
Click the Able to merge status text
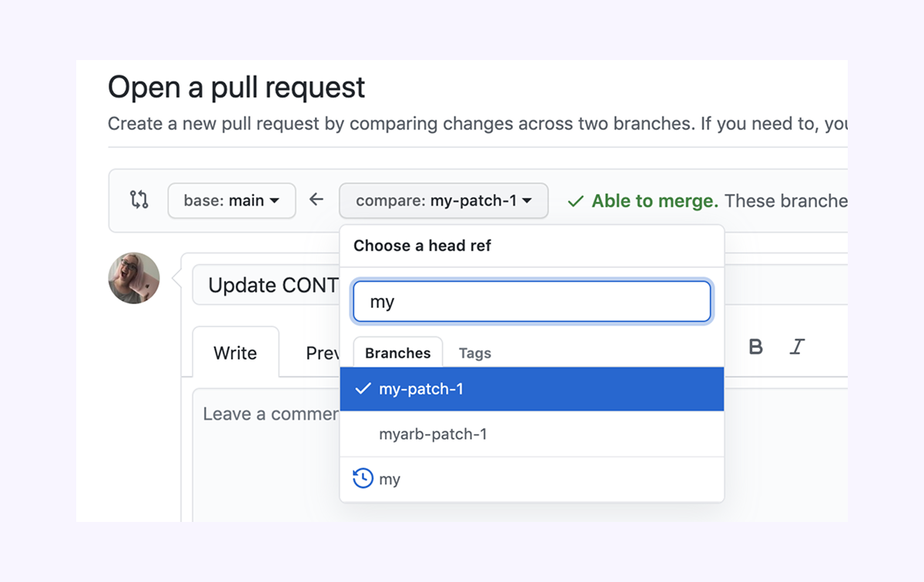[x=655, y=201]
